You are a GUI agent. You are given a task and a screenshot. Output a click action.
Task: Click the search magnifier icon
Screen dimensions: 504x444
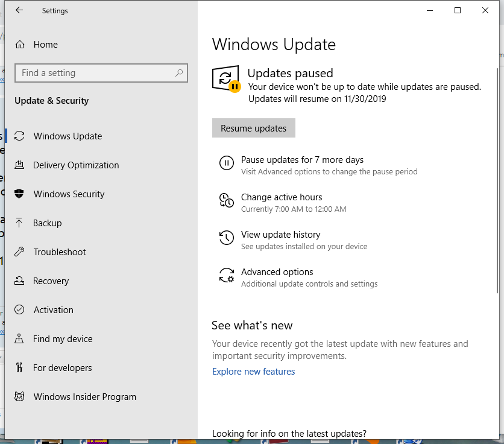click(x=179, y=73)
